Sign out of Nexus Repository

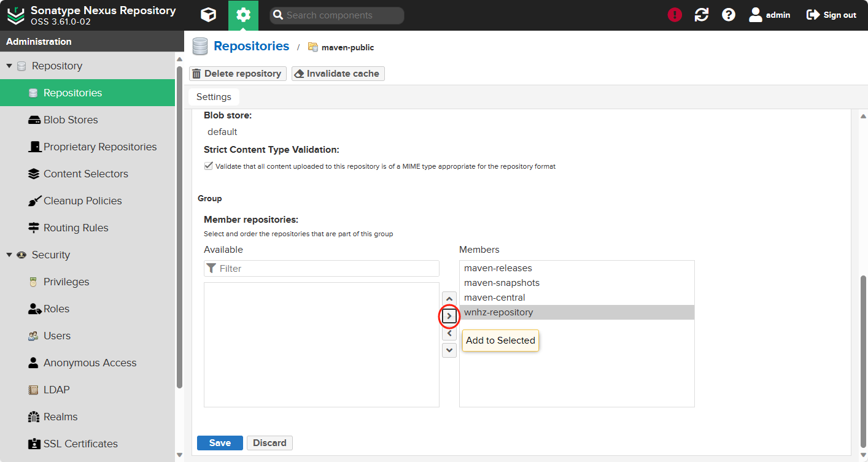tap(831, 15)
